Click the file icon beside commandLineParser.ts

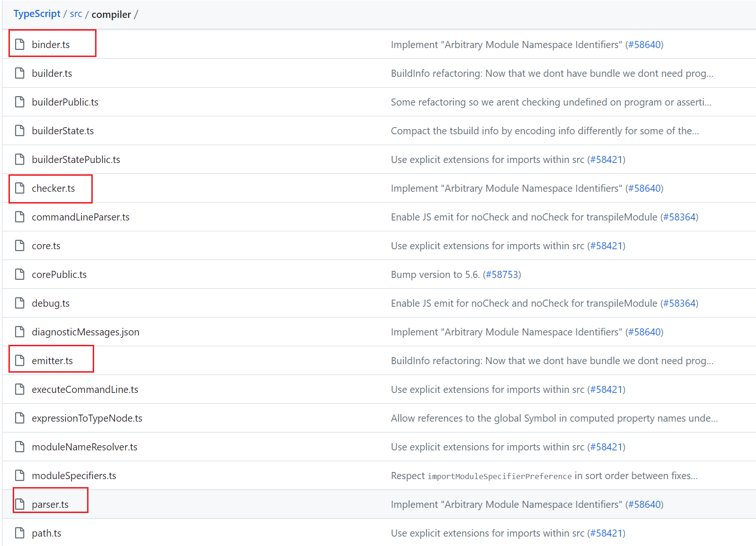click(19, 217)
